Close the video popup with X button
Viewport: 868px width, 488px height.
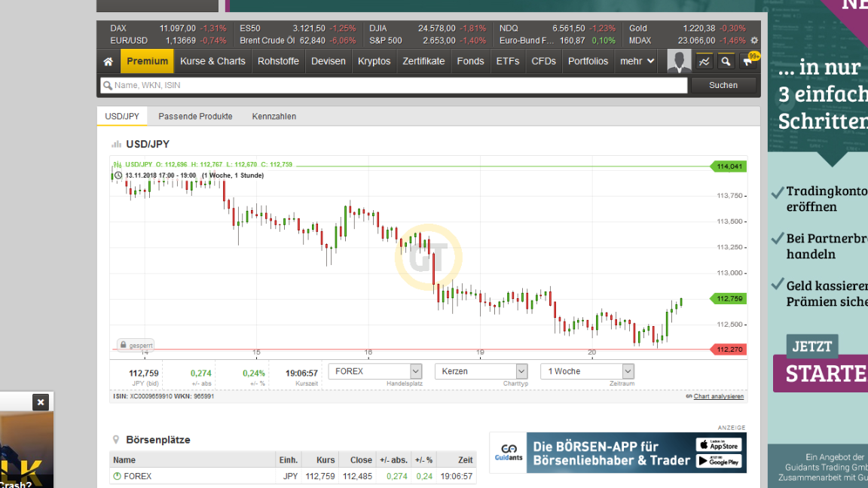[41, 402]
